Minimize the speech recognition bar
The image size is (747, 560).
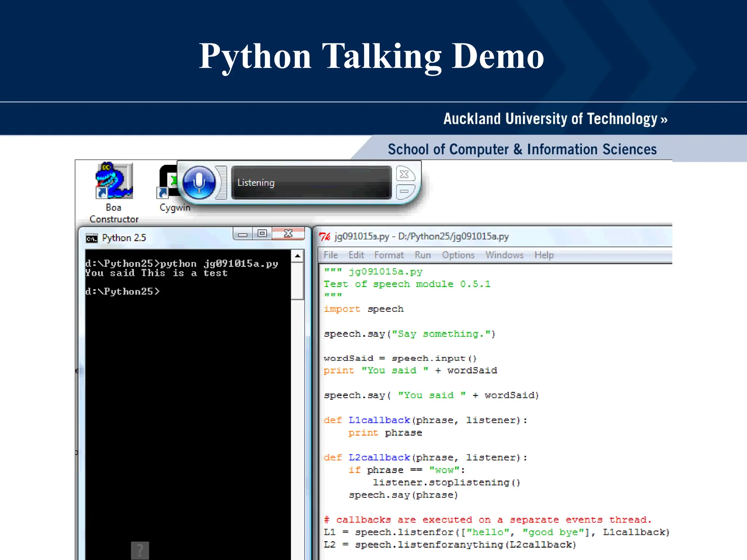[x=405, y=191]
